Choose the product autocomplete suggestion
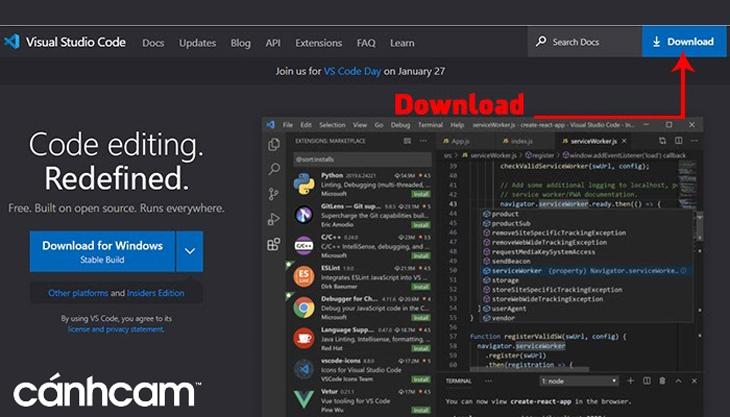730x417 pixels. 586,214
